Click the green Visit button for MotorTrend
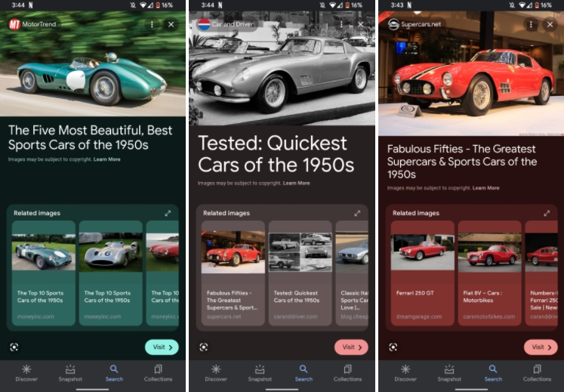 coord(162,347)
